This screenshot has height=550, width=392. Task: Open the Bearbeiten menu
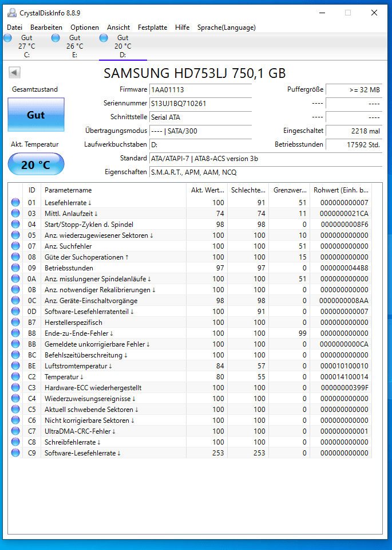[x=46, y=27]
